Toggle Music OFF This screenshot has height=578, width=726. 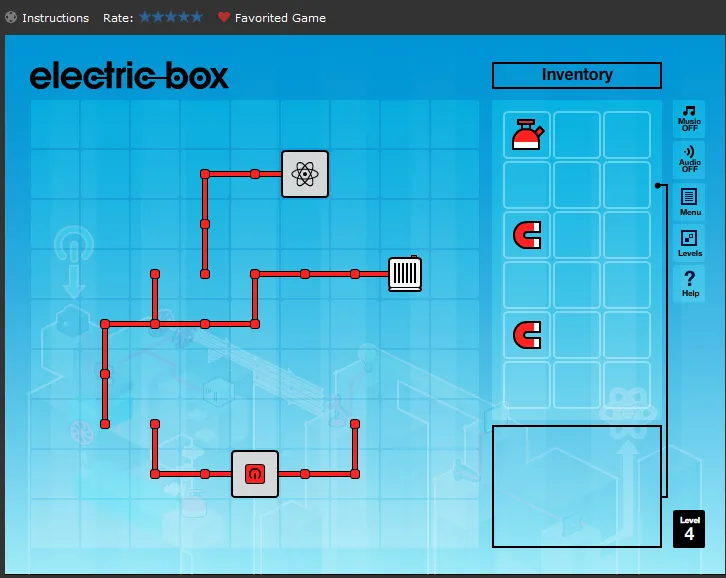tap(689, 119)
